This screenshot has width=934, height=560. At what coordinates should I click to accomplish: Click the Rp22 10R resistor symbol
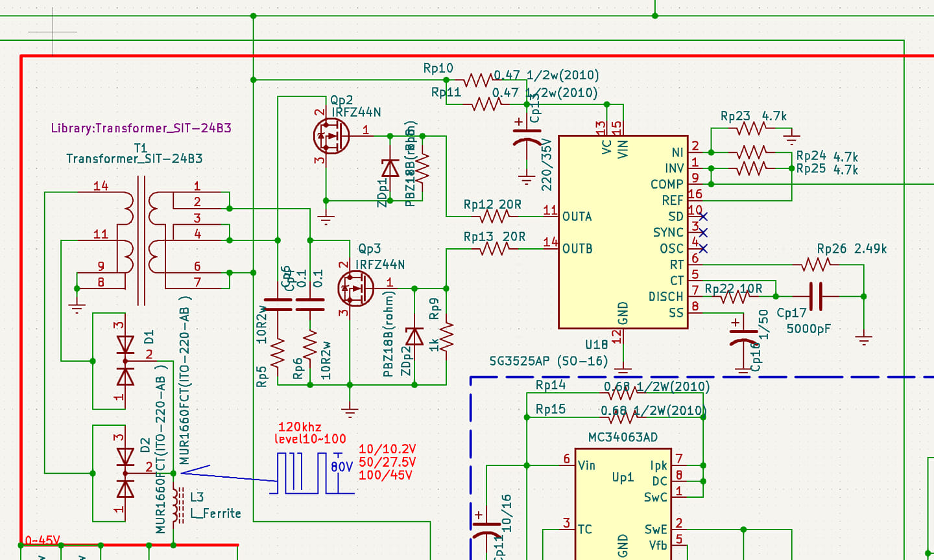pos(735,296)
